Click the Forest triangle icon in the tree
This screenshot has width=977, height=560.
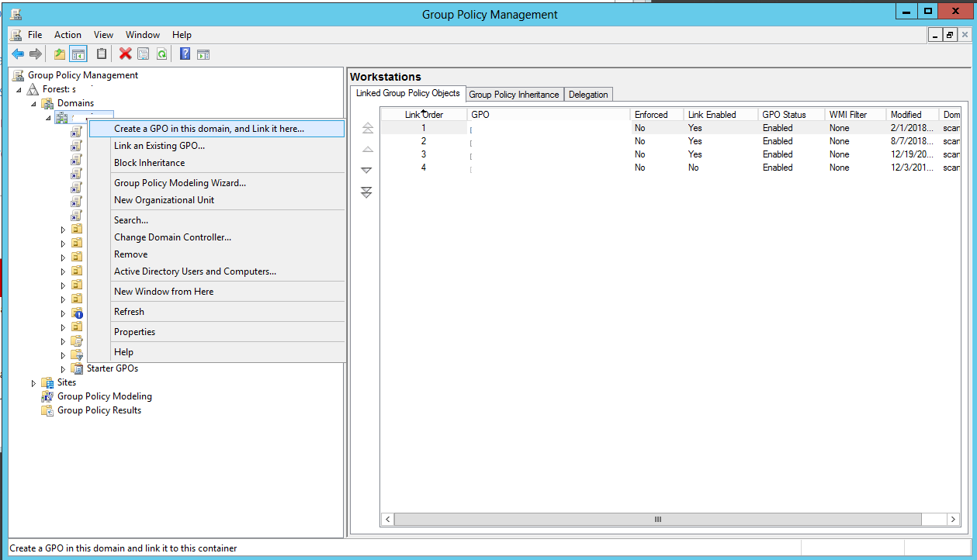33,89
